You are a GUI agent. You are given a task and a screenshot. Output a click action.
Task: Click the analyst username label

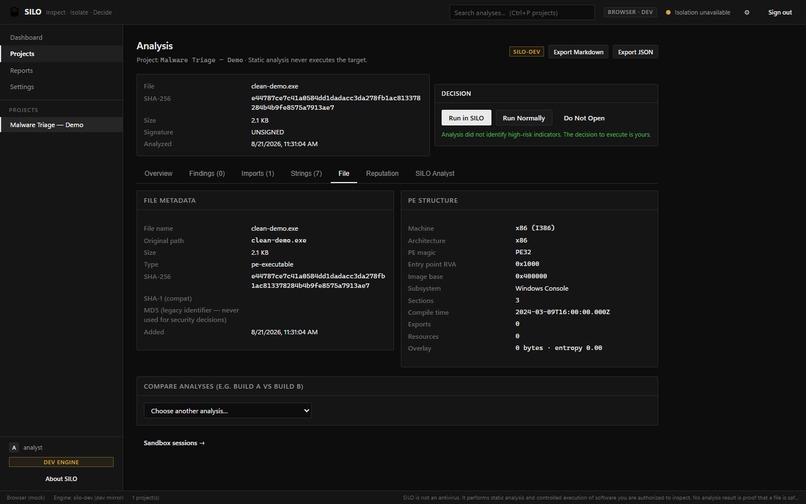pos(33,447)
